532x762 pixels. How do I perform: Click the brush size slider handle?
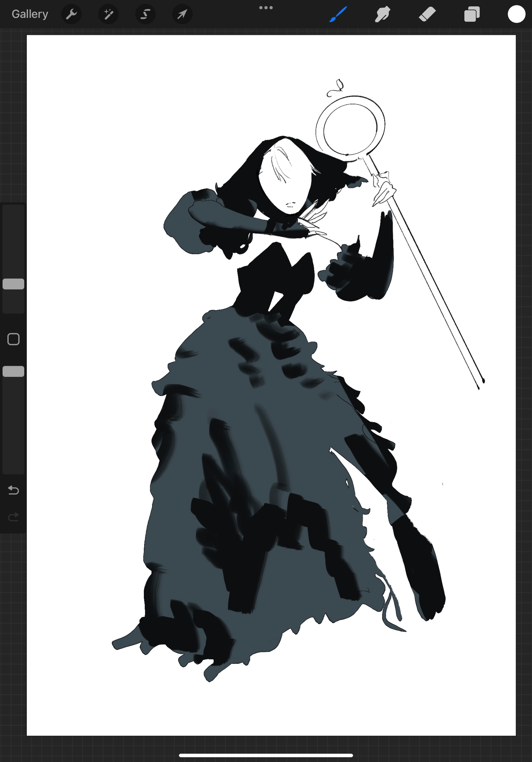13,284
